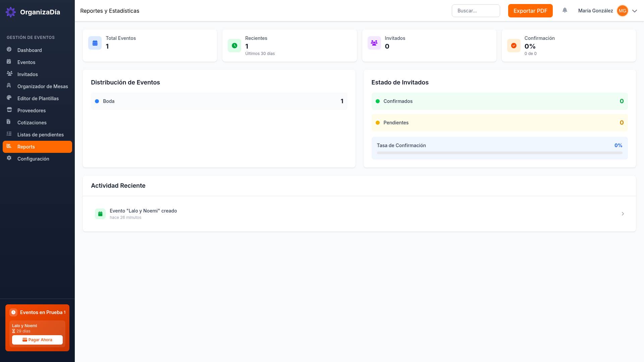The image size is (644, 362).
Task: Click the notifications bell icon
Action: tap(565, 10)
